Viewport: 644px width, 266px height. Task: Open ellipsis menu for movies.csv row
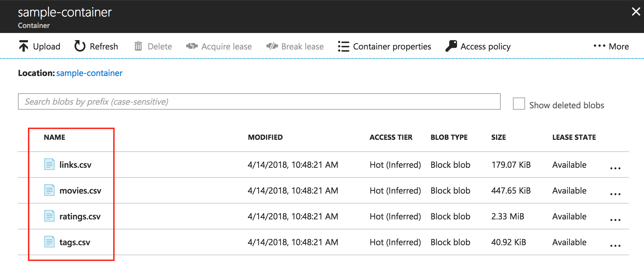(x=615, y=194)
